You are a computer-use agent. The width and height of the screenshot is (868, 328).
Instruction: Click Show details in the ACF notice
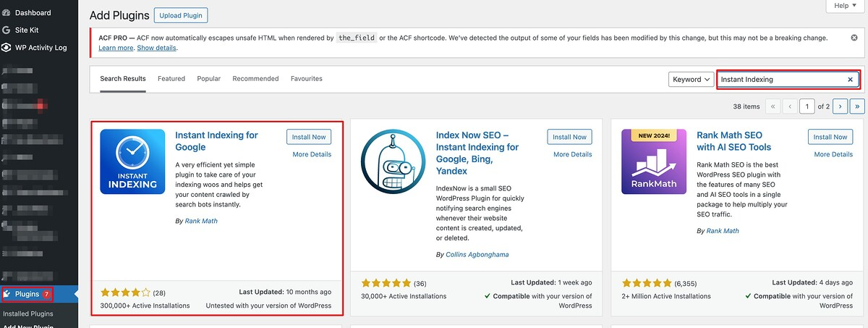point(156,48)
